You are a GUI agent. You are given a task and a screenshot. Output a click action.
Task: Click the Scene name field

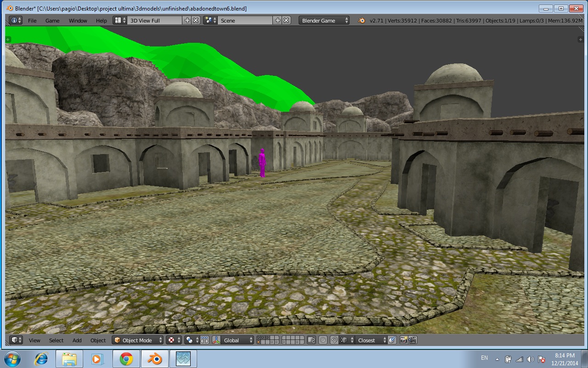point(245,20)
